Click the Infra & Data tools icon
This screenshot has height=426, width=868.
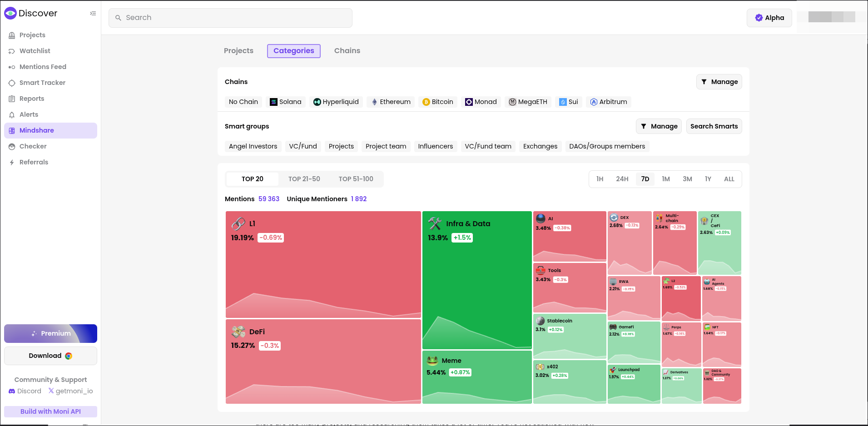coord(435,223)
